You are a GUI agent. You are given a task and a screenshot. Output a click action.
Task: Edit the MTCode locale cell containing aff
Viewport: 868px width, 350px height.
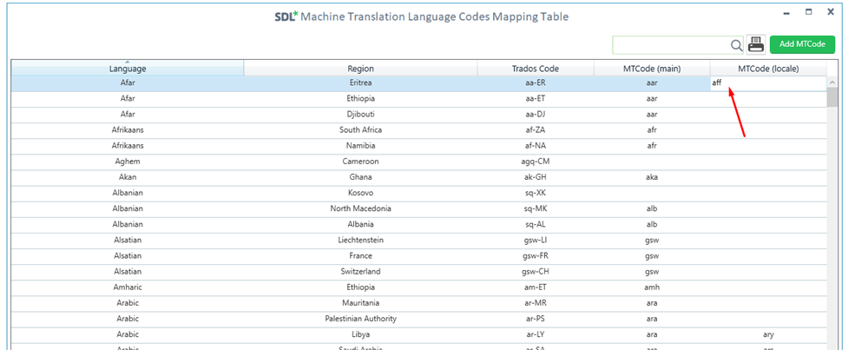(x=768, y=83)
